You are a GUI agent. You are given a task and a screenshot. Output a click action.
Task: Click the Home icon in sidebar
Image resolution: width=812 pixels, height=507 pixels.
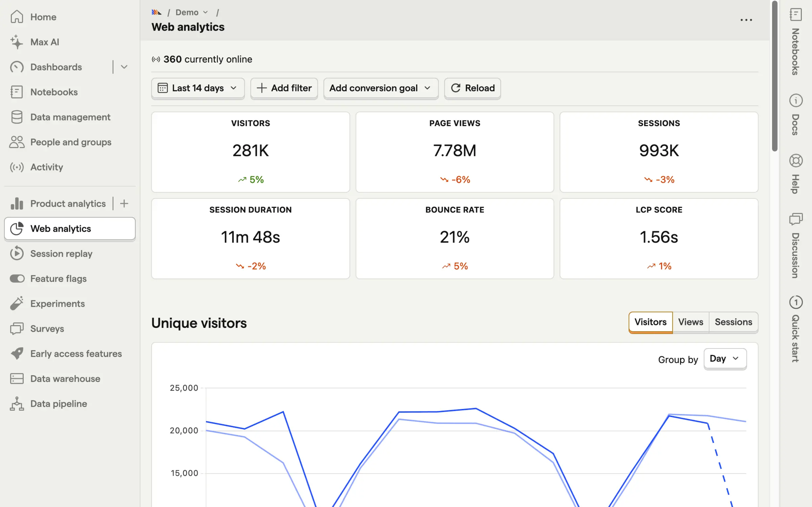click(x=16, y=17)
